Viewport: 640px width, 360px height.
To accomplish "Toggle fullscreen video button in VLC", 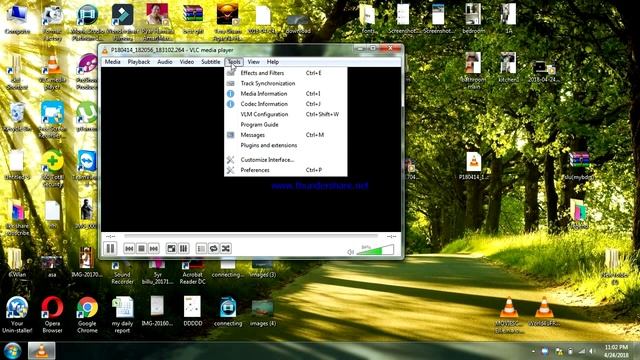I will 171,249.
